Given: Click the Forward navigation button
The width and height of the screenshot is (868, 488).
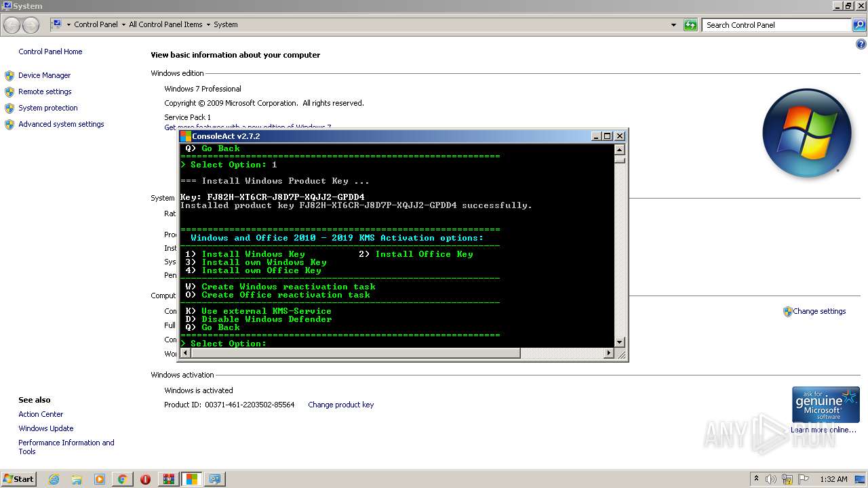Looking at the screenshot, I should pyautogui.click(x=31, y=25).
